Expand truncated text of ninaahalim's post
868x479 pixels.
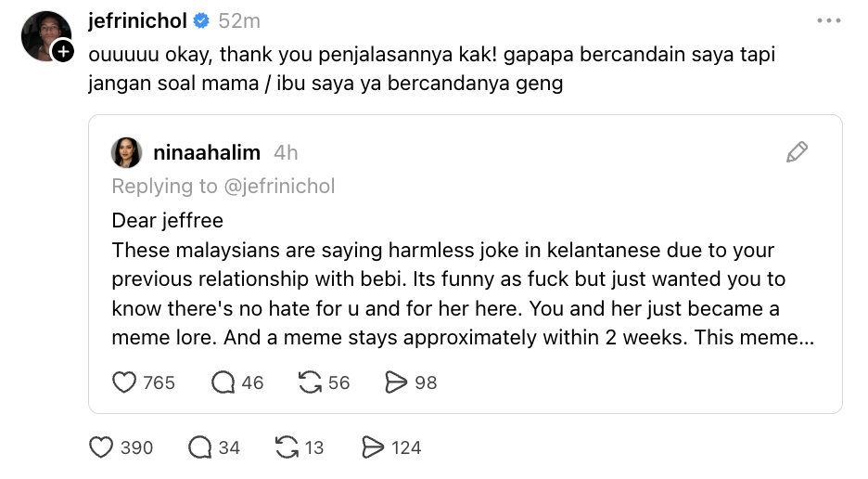[x=798, y=338]
